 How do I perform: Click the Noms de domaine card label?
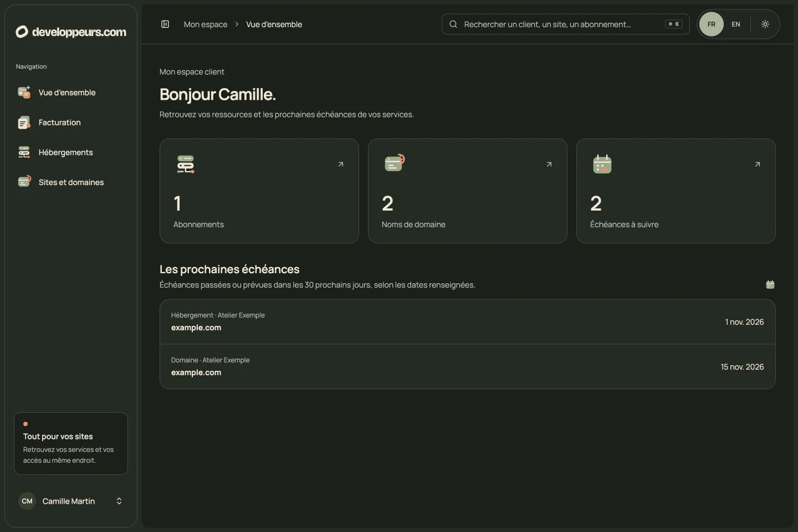pyautogui.click(x=413, y=224)
